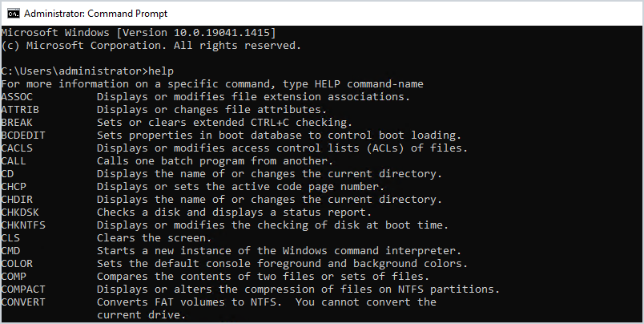The width and height of the screenshot is (644, 324).
Task: Click the Command Prompt system menu icon
Action: pos(14,14)
